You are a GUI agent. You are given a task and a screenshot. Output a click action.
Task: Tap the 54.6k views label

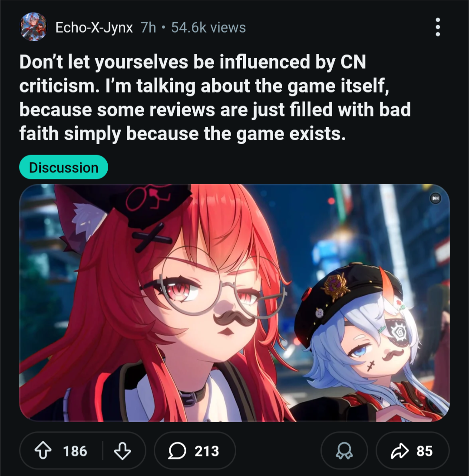click(208, 28)
